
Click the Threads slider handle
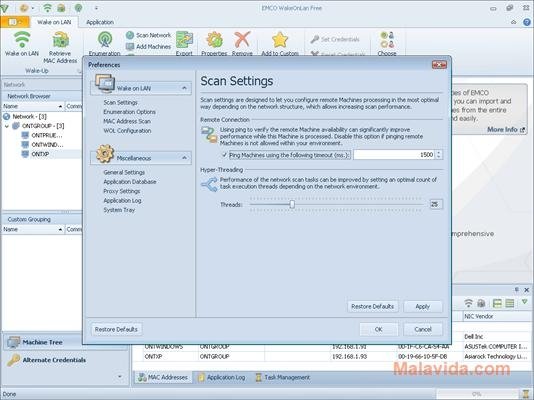tap(292, 204)
